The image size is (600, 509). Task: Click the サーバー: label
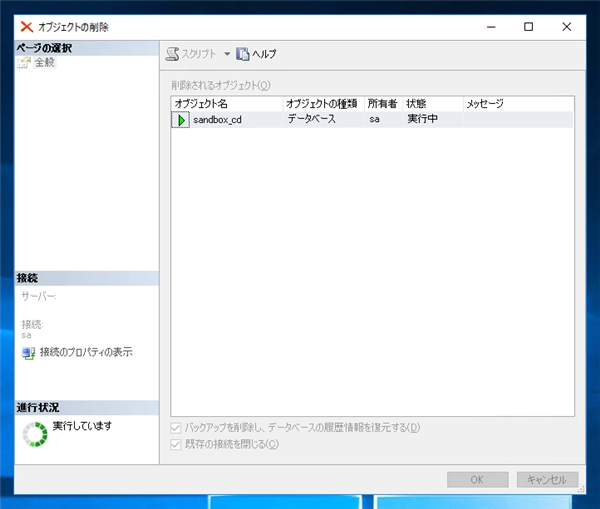[x=39, y=296]
